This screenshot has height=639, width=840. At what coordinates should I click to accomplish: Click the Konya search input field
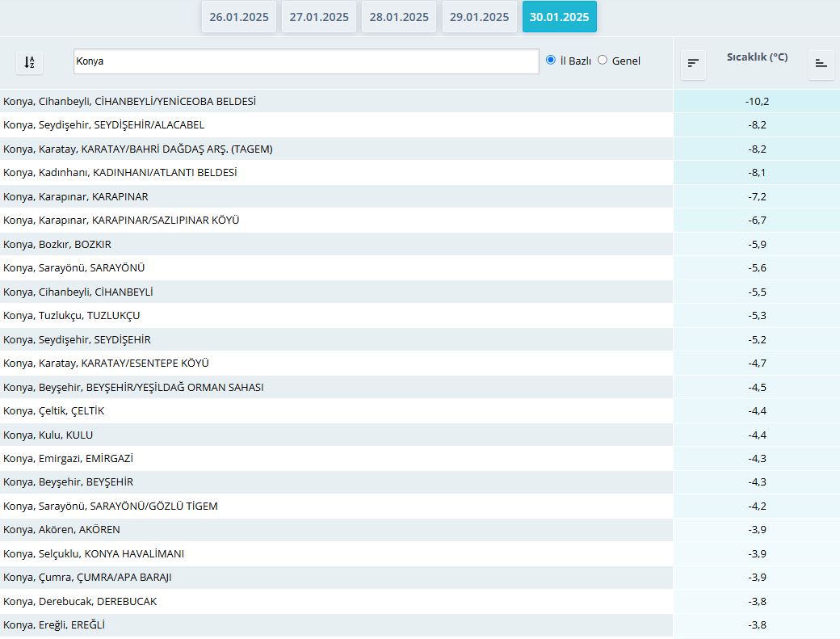pos(305,61)
